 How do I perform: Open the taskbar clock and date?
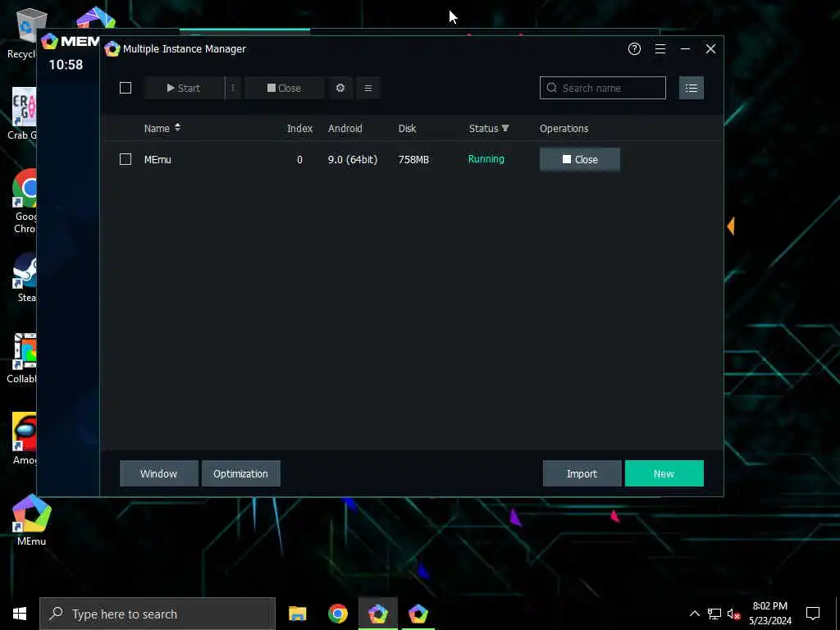769,614
